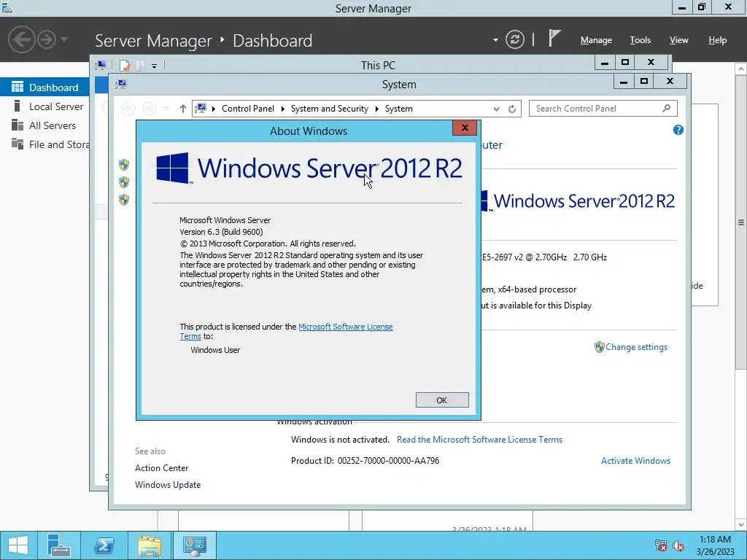Viewport: 747px width, 560px height.
Task: Open Server Manager notifications flag
Action: (554, 38)
